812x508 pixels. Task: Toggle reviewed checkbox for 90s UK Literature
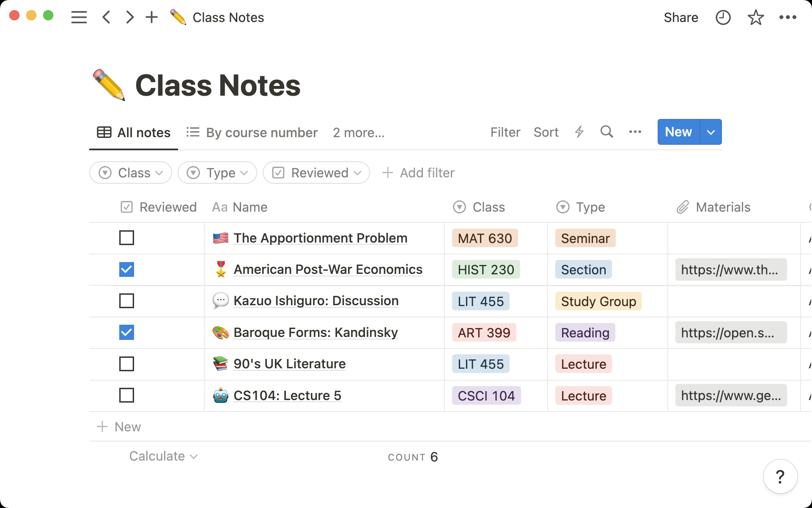[126, 364]
